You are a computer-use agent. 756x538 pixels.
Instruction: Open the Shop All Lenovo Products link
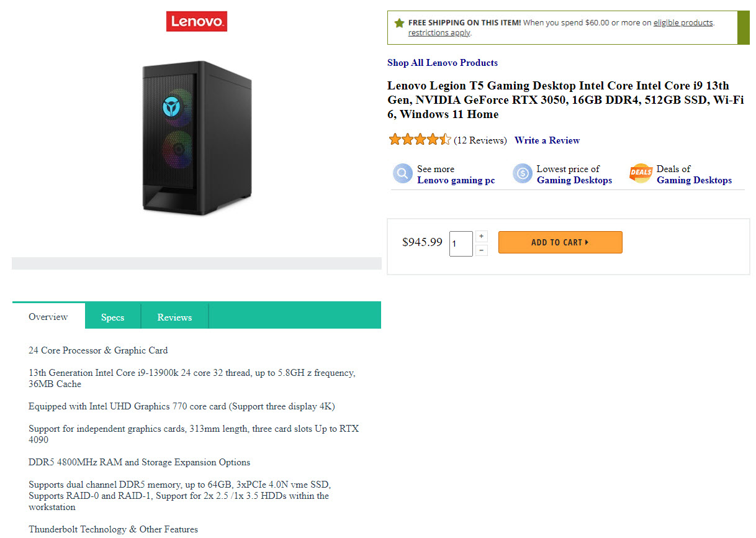(442, 63)
